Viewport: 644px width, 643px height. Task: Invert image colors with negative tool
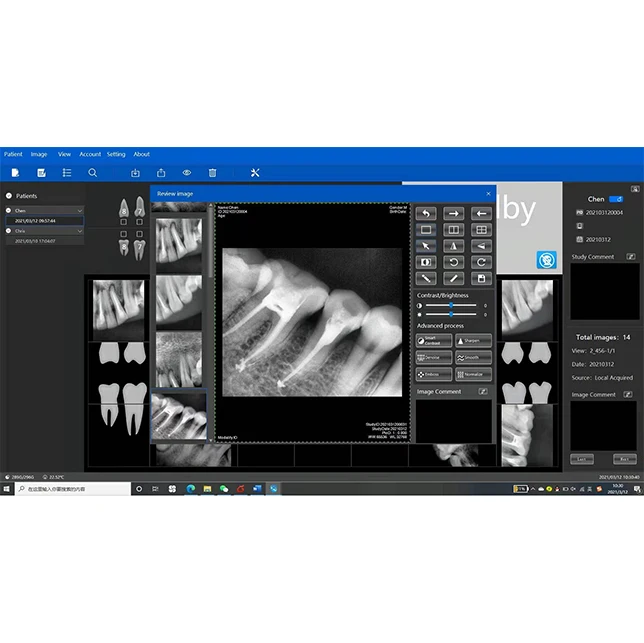[426, 262]
